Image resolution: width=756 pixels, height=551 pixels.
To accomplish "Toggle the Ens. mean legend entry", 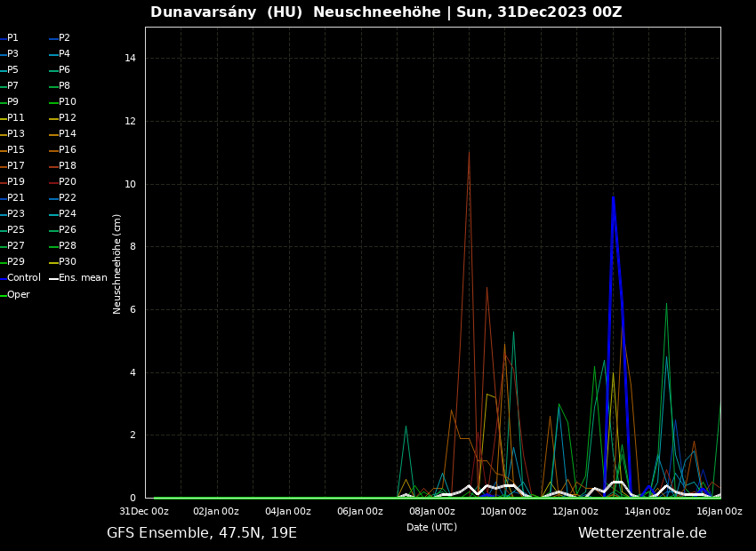I will (82, 278).
